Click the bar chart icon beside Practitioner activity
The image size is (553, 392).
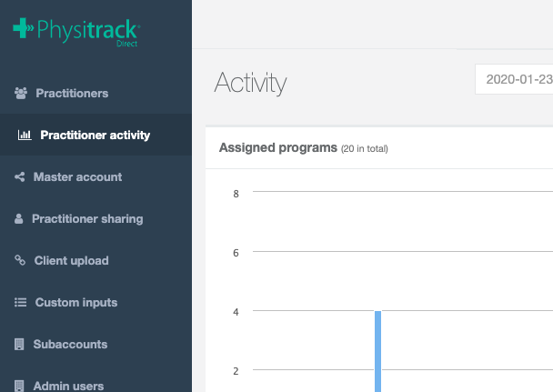coord(25,135)
